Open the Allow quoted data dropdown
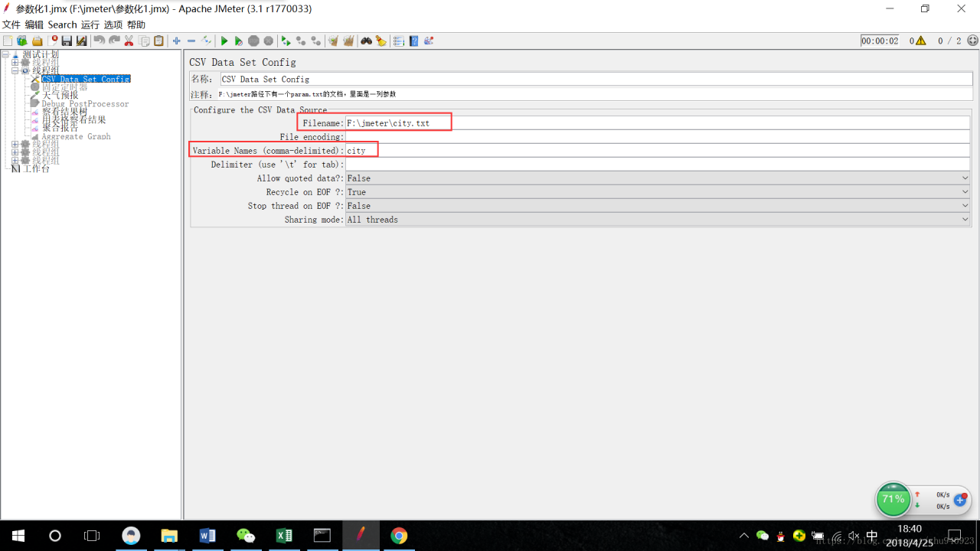The image size is (980, 551). (658, 178)
